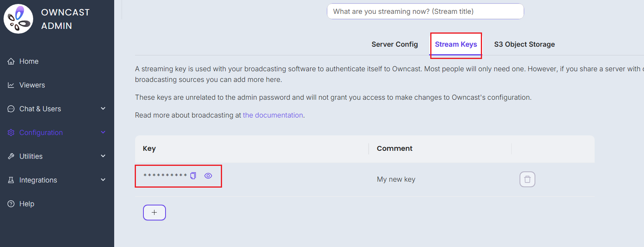The height and width of the screenshot is (247, 644).
Task: Click the Utilities wrench icon
Action: tap(11, 156)
